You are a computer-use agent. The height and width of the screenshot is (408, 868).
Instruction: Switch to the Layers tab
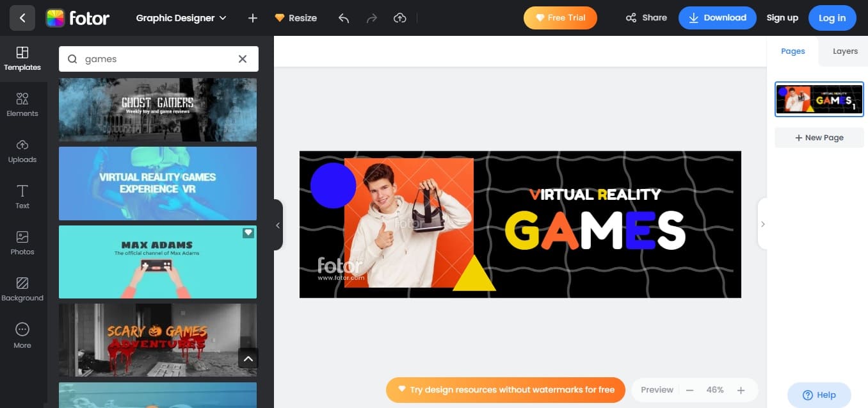click(x=845, y=51)
